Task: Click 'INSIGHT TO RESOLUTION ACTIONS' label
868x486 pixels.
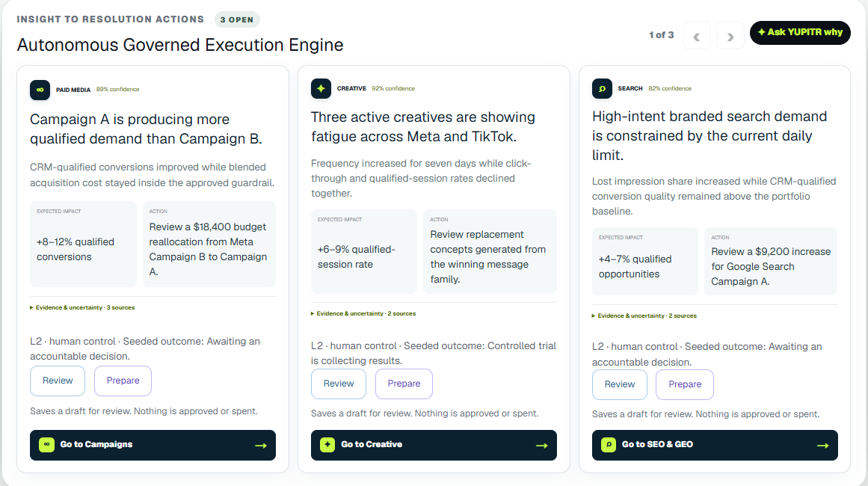Action: pyautogui.click(x=110, y=19)
